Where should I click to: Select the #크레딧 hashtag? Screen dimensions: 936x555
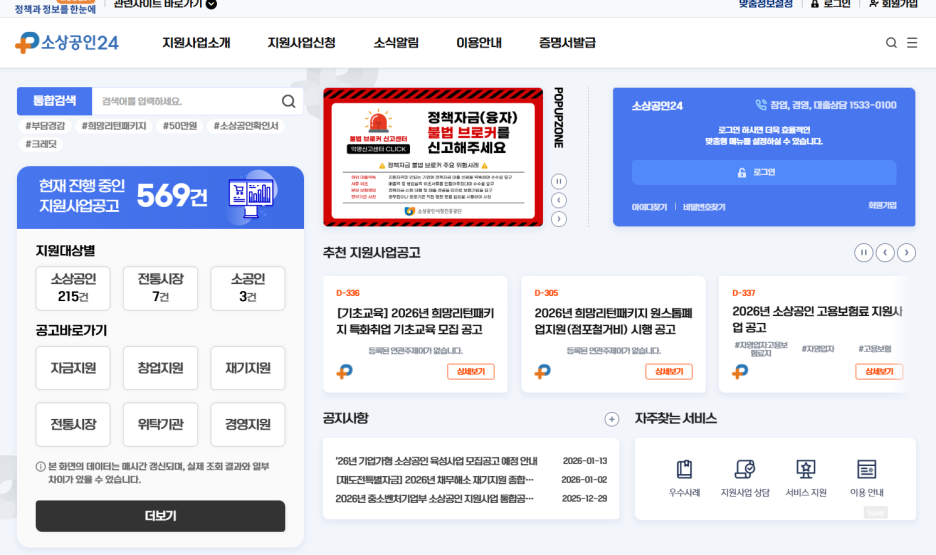[41, 144]
